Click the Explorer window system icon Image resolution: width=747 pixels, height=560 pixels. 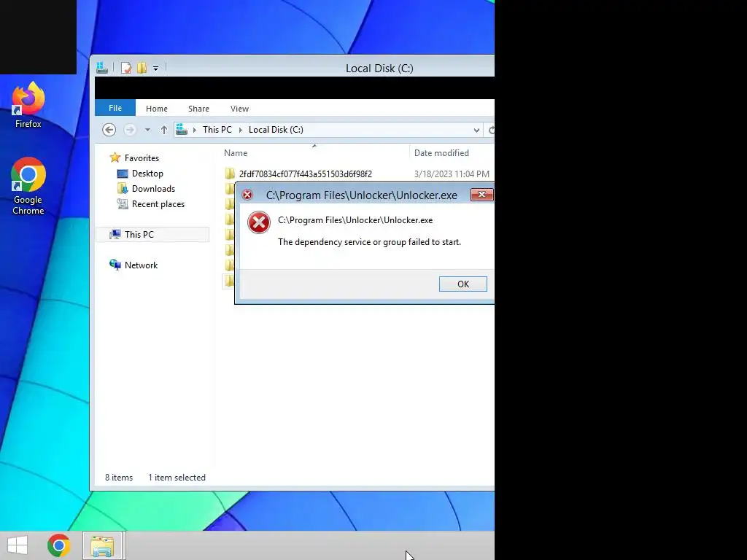[x=102, y=68]
